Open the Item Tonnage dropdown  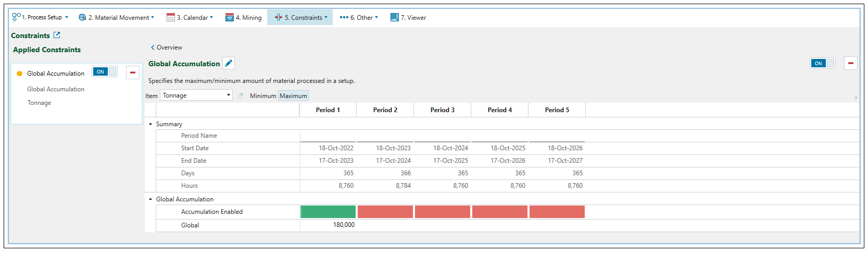click(196, 95)
